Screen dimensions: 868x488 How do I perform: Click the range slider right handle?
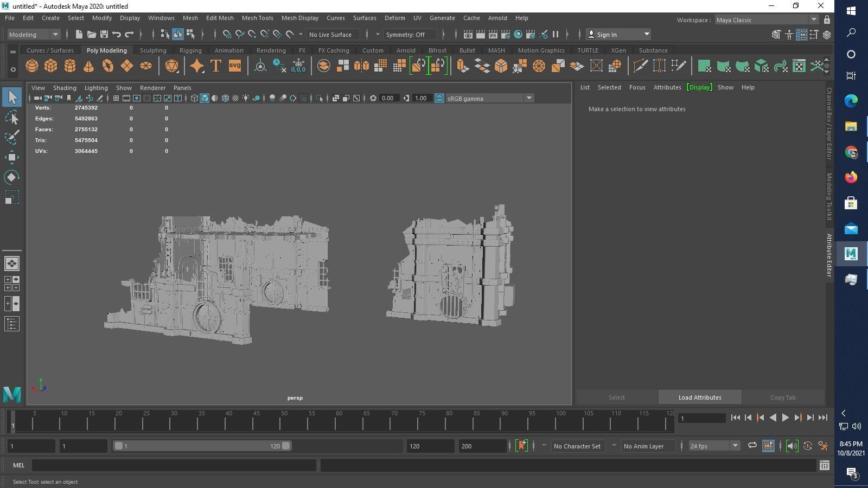(286, 446)
